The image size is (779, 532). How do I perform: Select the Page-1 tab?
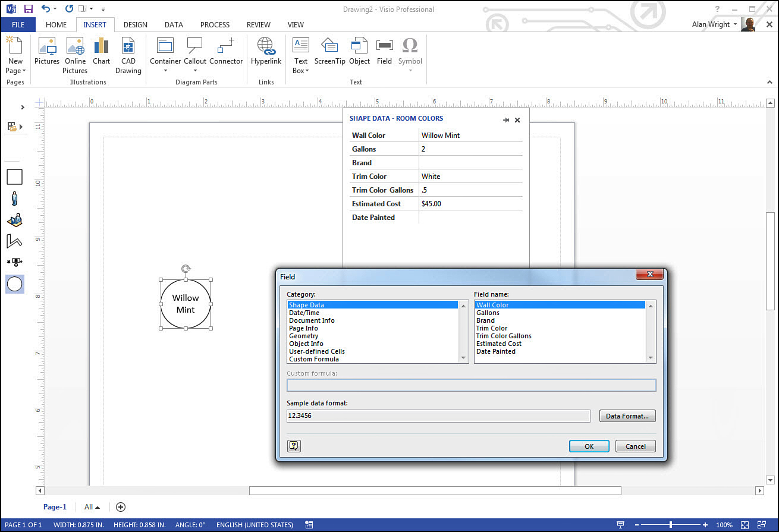55,507
